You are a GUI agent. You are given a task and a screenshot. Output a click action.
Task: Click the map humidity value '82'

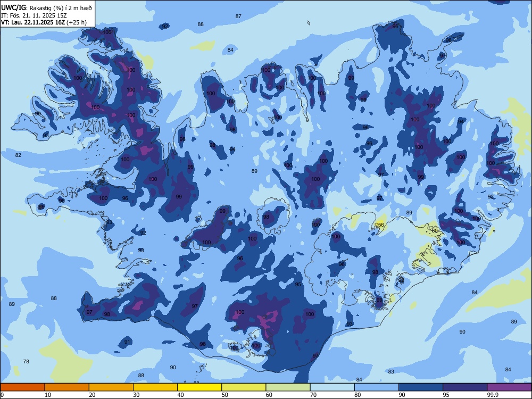[x=18, y=155]
